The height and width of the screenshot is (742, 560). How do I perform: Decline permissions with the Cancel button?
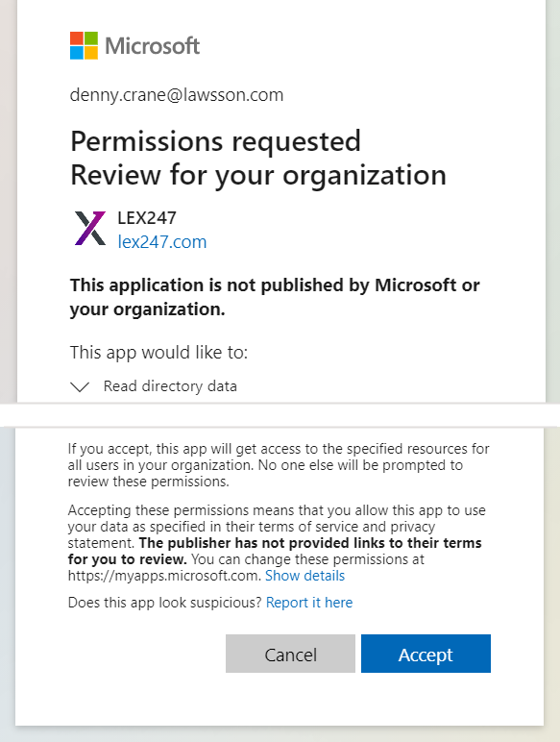[x=290, y=654]
